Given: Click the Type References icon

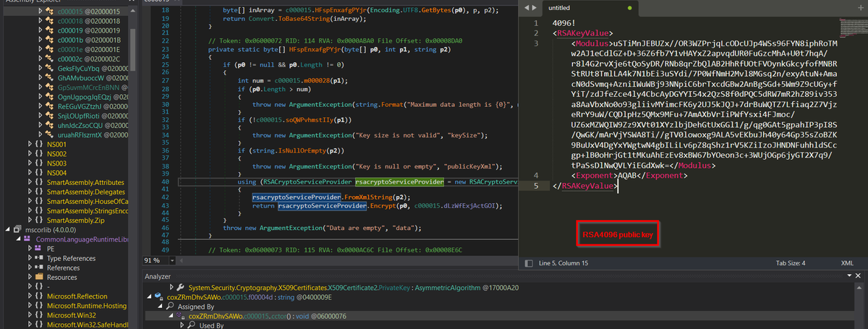Looking at the screenshot, I should tap(39, 258).
